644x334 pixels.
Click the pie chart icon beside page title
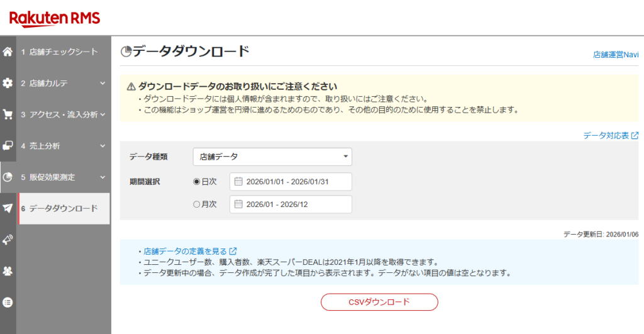[x=126, y=52]
